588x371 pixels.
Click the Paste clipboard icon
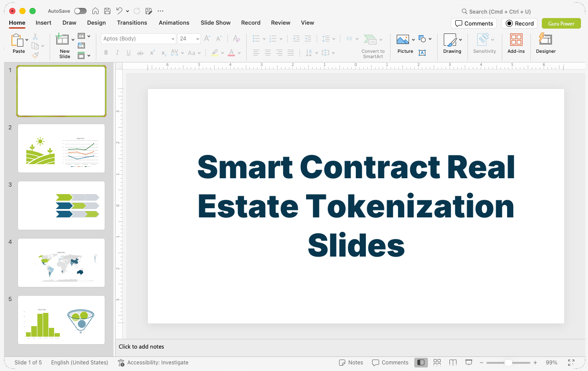[17, 40]
